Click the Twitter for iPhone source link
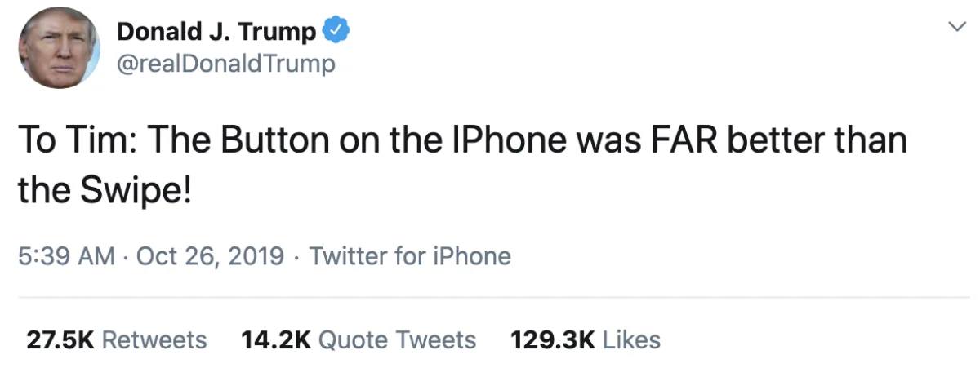This screenshot has height=377, width=980. coord(410,256)
